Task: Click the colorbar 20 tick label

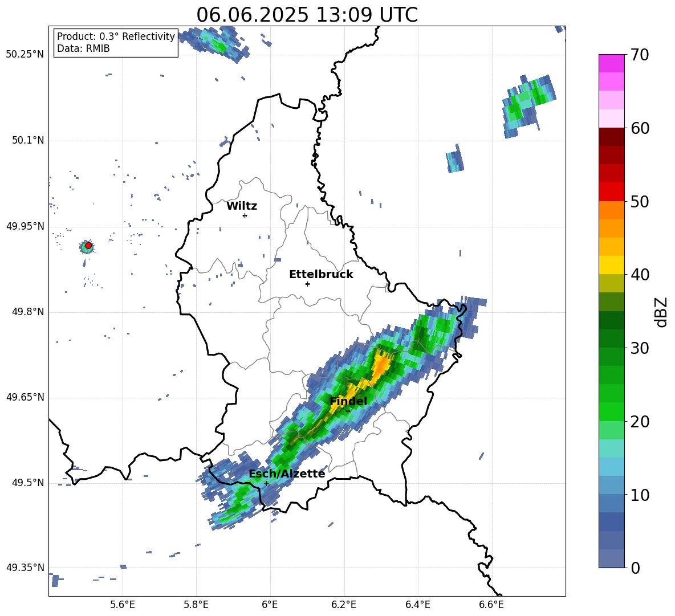Action: pos(640,422)
